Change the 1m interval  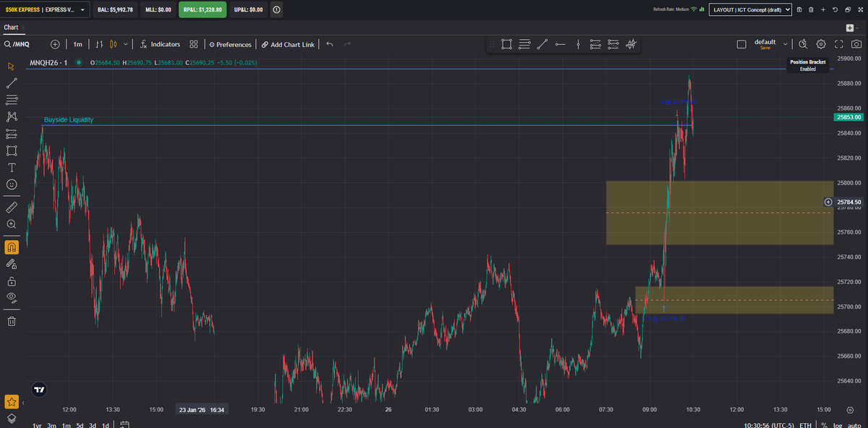pos(77,44)
